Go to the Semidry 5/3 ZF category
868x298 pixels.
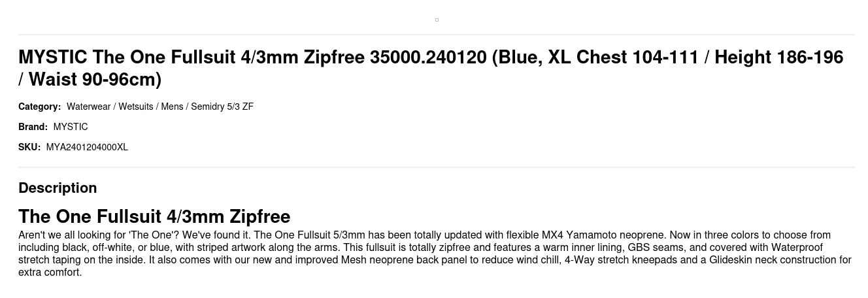pos(222,107)
